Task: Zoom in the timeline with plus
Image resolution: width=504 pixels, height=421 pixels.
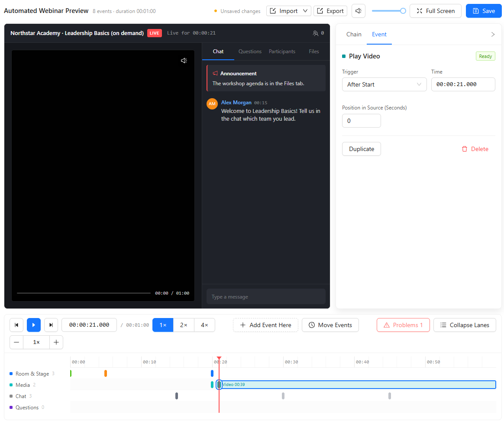Action: (56, 342)
